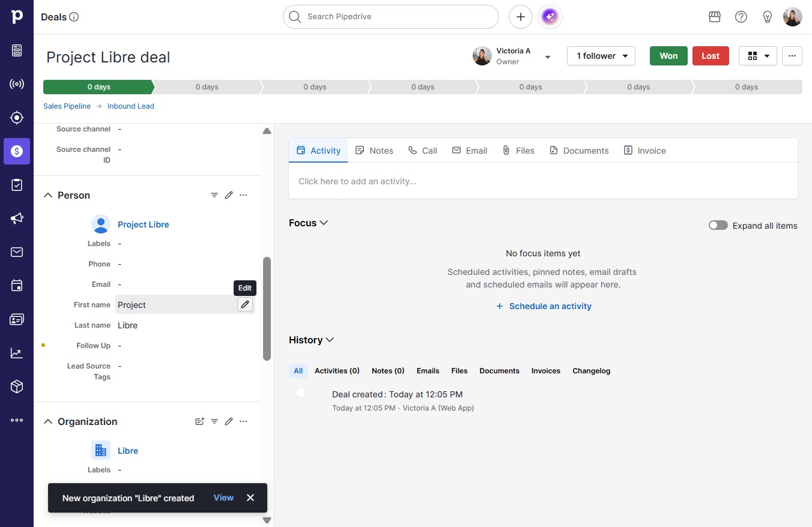Open the deal more actions menu
The height and width of the screenshot is (527, 812).
792,56
